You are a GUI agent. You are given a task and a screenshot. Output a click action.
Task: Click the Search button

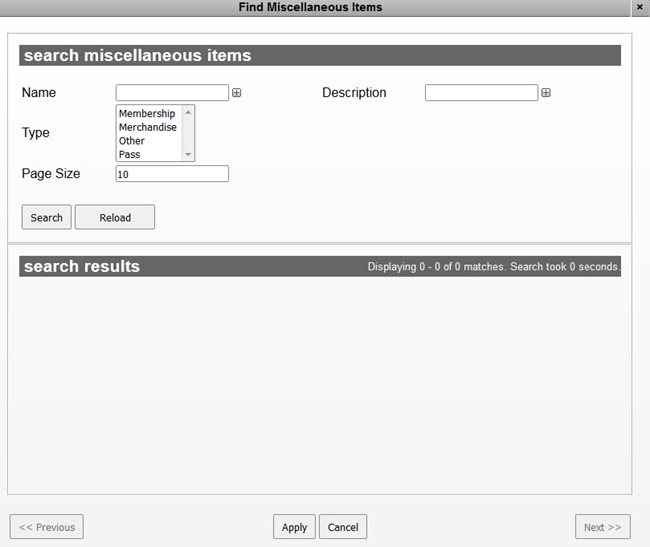pyautogui.click(x=46, y=217)
